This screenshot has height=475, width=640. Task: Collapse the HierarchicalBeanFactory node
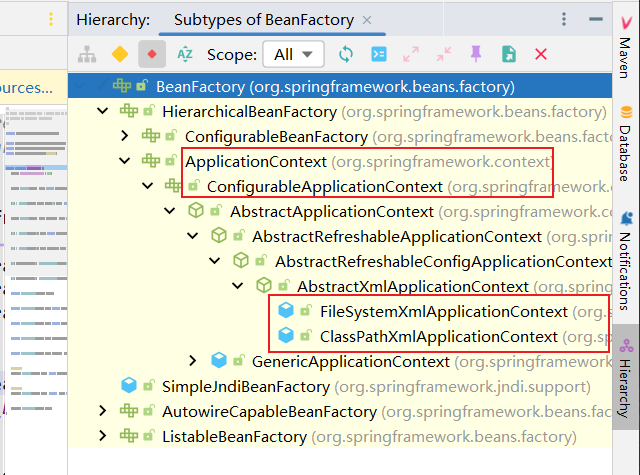coord(103,111)
